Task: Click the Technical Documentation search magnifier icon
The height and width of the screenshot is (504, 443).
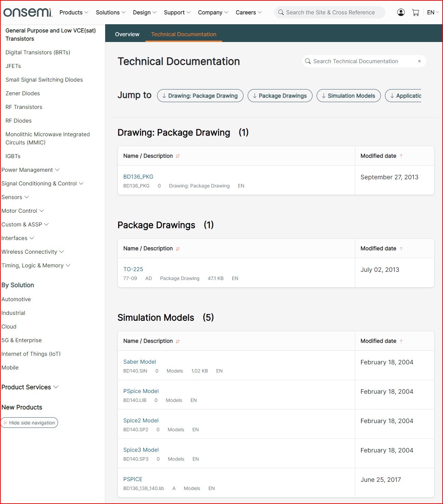Action: coord(308,61)
